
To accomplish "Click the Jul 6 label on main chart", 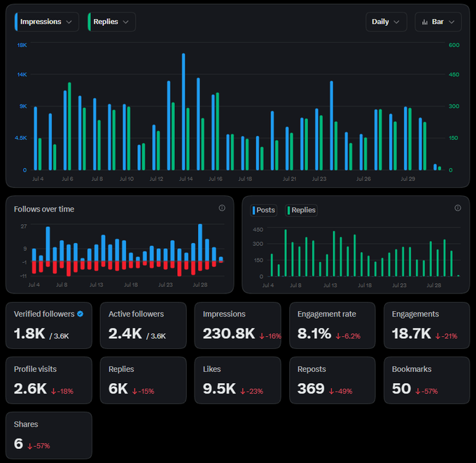I will tap(67, 179).
